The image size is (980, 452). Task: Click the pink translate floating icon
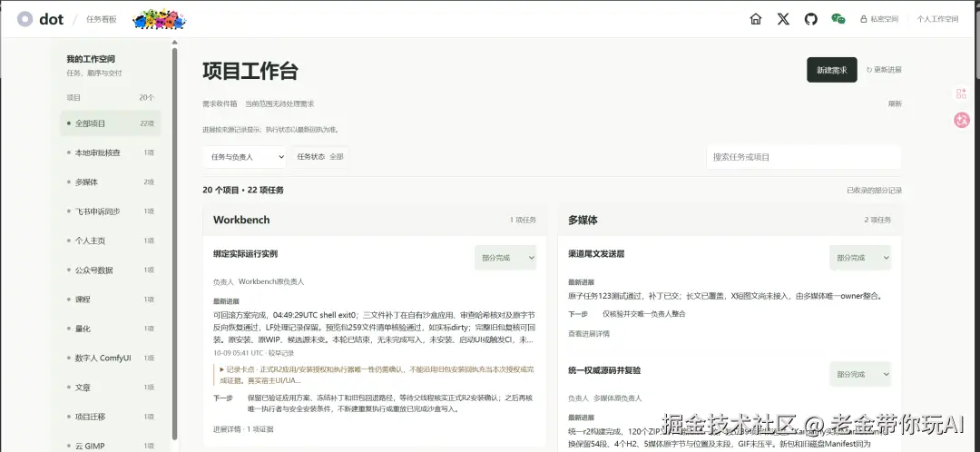[961, 120]
